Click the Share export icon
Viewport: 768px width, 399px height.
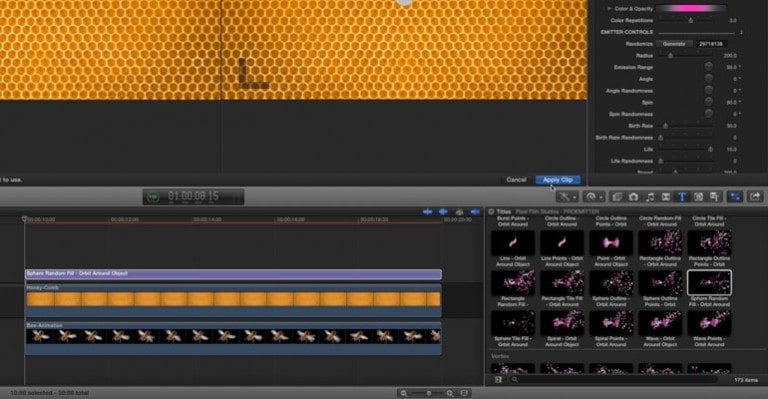tap(755, 197)
